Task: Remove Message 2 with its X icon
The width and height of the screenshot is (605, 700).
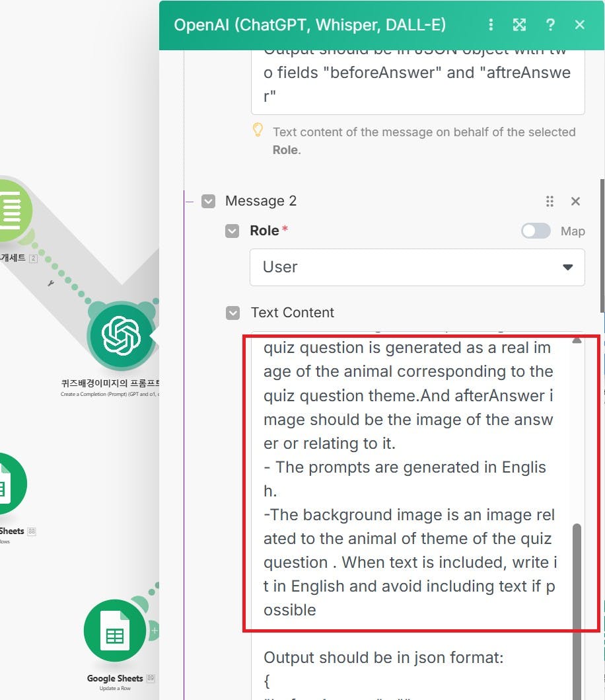Action: pyautogui.click(x=575, y=202)
